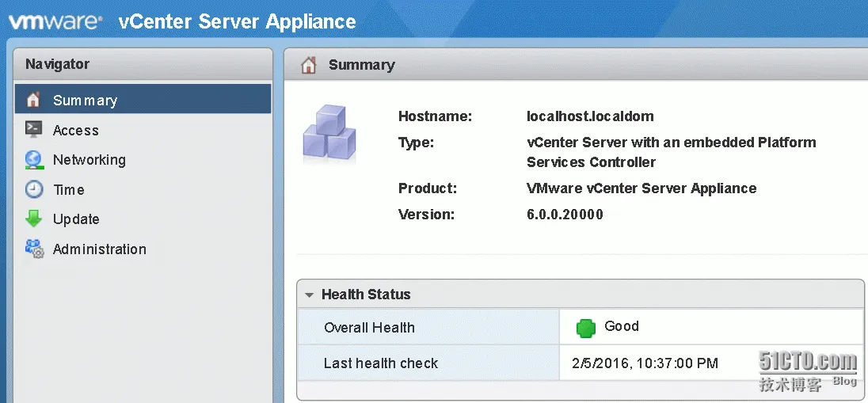This screenshot has height=403, width=868.
Task: Click the VMware logo in header
Action: (x=55, y=22)
